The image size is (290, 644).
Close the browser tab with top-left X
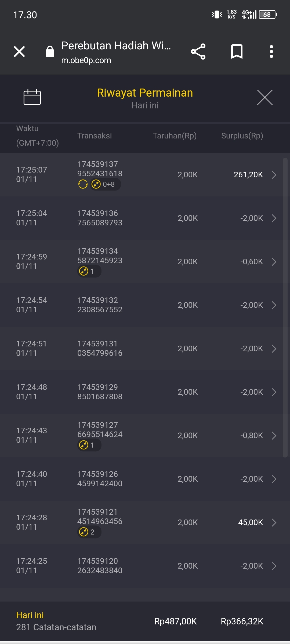tap(19, 52)
